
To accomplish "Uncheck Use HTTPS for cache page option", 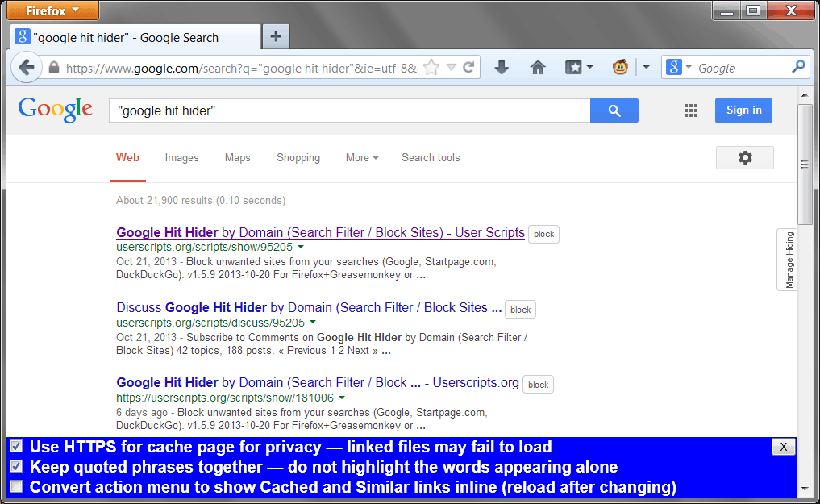I will coord(15,447).
